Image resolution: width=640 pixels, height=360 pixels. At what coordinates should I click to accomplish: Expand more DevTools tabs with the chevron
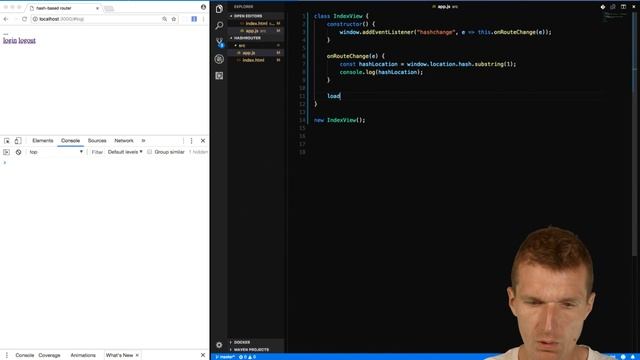pyautogui.click(x=143, y=141)
